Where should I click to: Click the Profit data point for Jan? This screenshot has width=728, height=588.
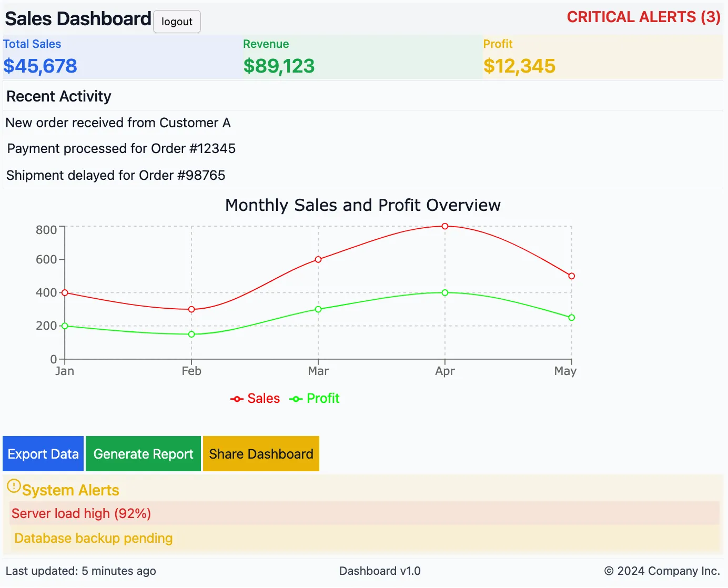click(x=65, y=326)
